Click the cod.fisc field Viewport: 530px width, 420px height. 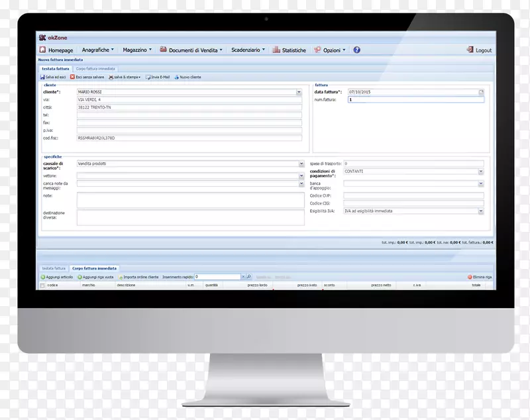point(189,138)
